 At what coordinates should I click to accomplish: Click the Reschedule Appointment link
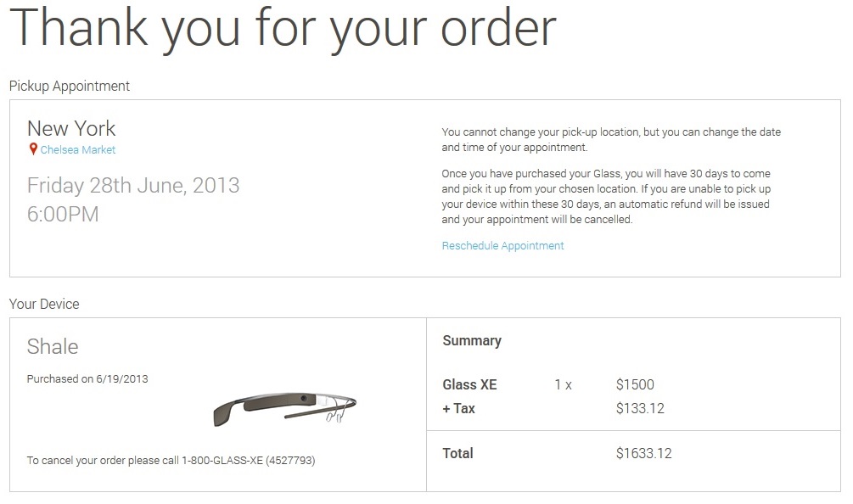coord(502,246)
